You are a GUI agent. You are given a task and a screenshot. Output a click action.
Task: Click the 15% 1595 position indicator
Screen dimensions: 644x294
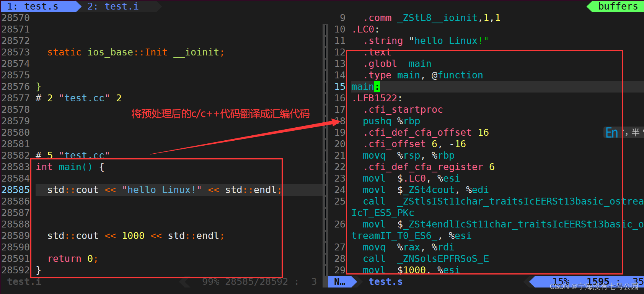click(x=581, y=282)
